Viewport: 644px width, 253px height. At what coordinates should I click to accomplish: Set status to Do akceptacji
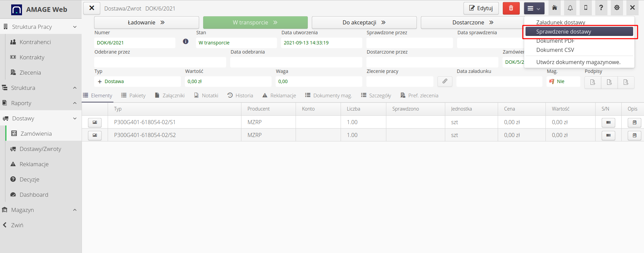click(x=364, y=22)
